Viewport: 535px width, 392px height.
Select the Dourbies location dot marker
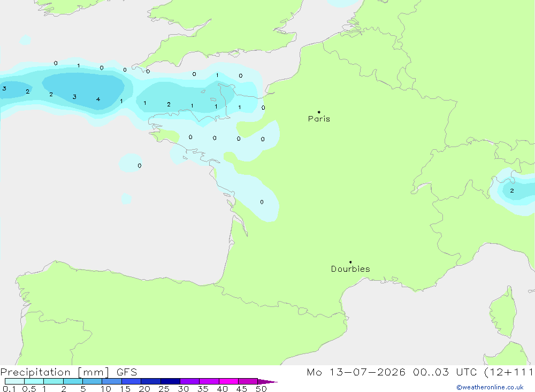tap(350, 262)
